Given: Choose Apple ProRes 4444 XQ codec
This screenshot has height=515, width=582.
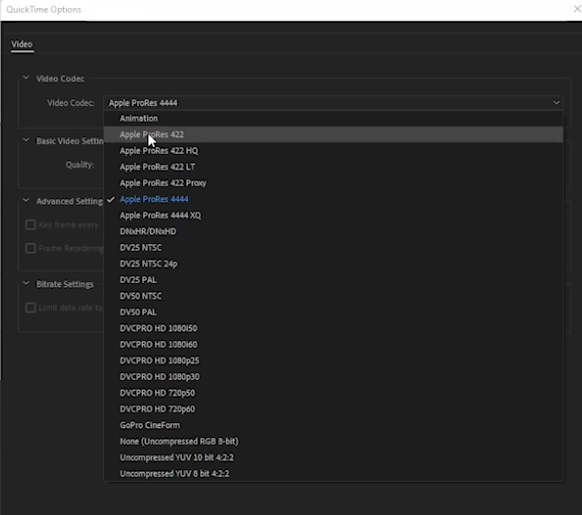Looking at the screenshot, I should tap(333, 215).
